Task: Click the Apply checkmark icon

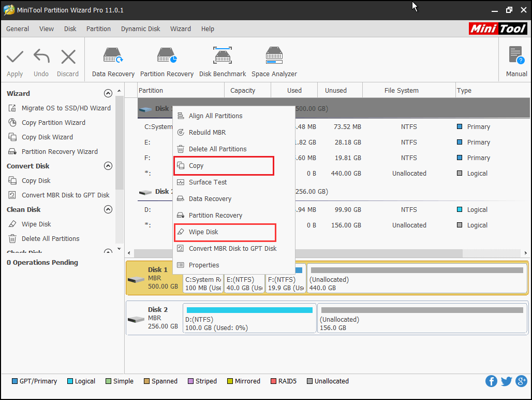Action: (15, 56)
